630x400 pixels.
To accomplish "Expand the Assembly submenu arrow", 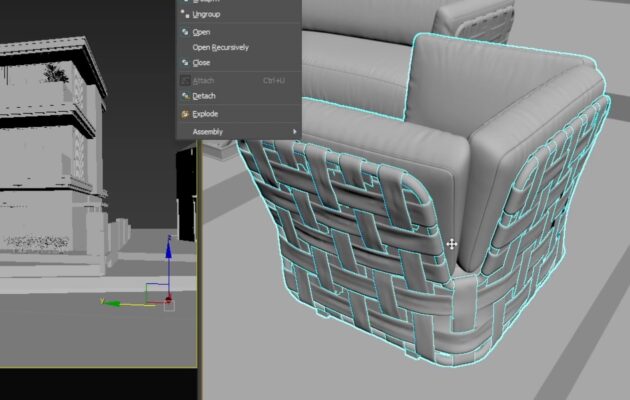I will 294,132.
